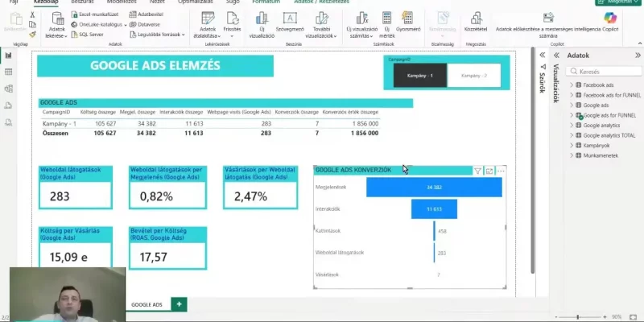The height and width of the screenshot is (322, 644).
Task: Collapse the Adatok pane
Action: click(x=638, y=55)
